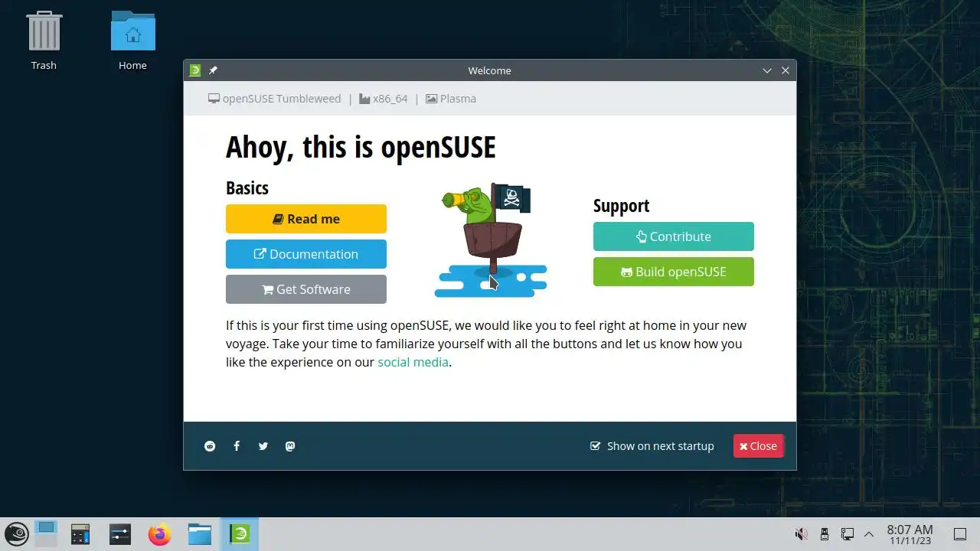Open the virtual desktop pager in taskbar
Viewport: 980px width, 551px height.
click(x=46, y=534)
